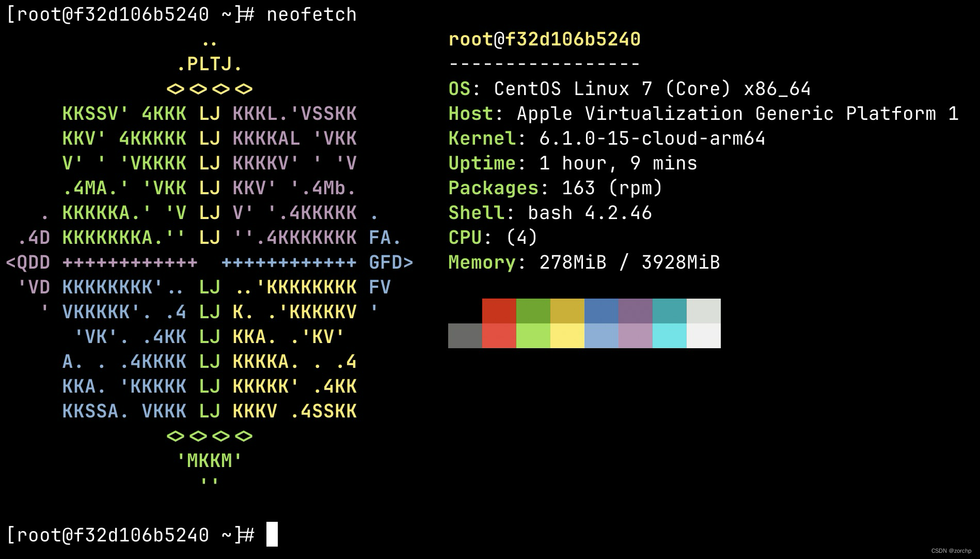Viewport: 980px width, 559px height.
Task: Click the Memory value 278MiB / 3928MiB
Action: pos(629,262)
